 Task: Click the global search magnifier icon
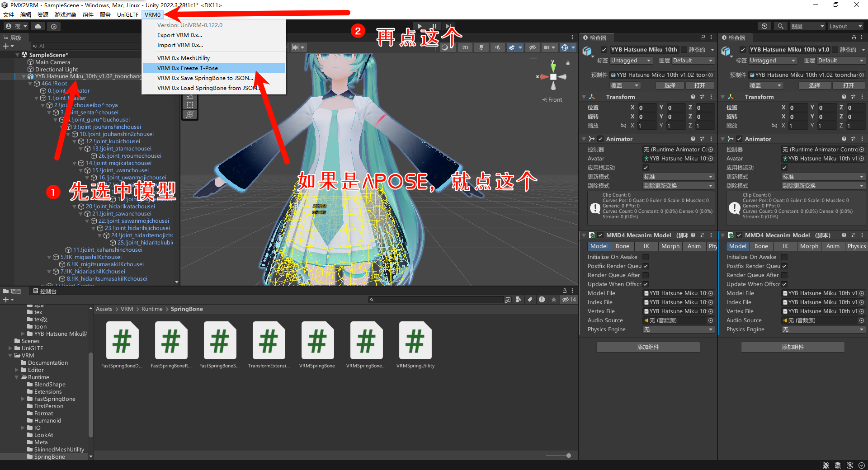click(x=780, y=26)
